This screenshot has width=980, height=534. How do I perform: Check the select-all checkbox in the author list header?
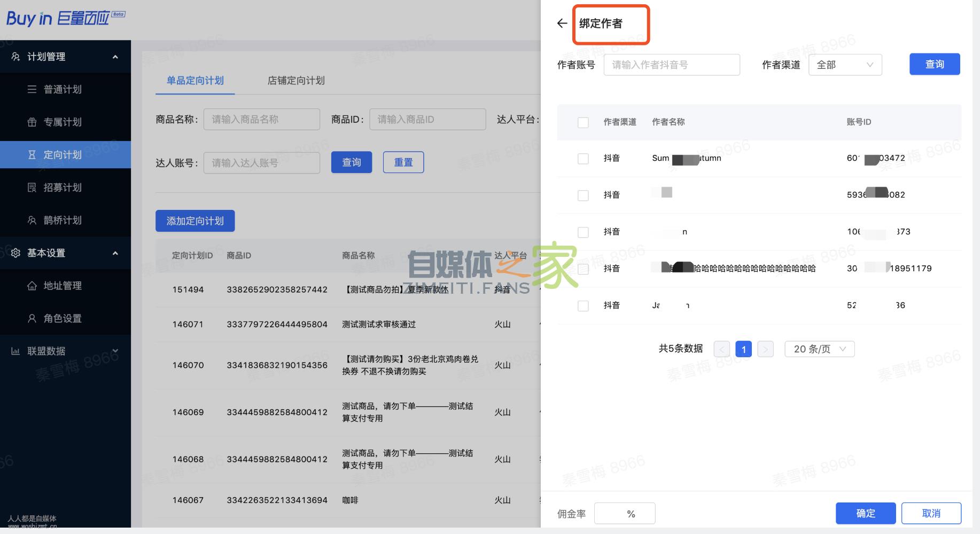(x=583, y=122)
